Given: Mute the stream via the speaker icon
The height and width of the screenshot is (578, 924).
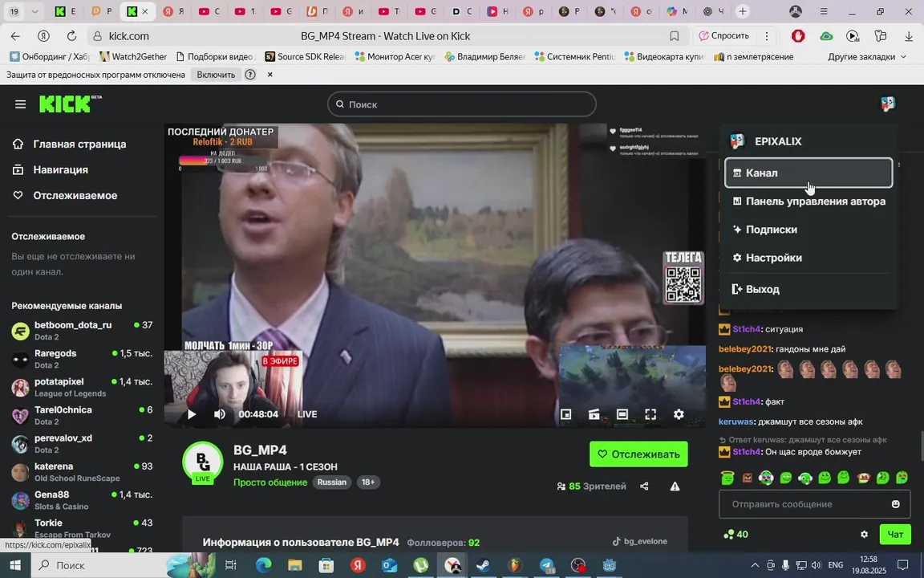Looking at the screenshot, I should click(220, 414).
